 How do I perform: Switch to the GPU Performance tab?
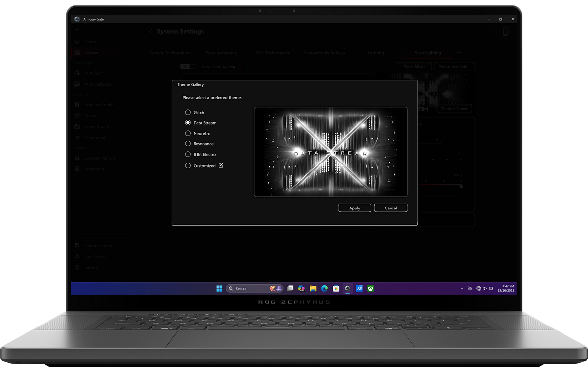pyautogui.click(x=273, y=53)
